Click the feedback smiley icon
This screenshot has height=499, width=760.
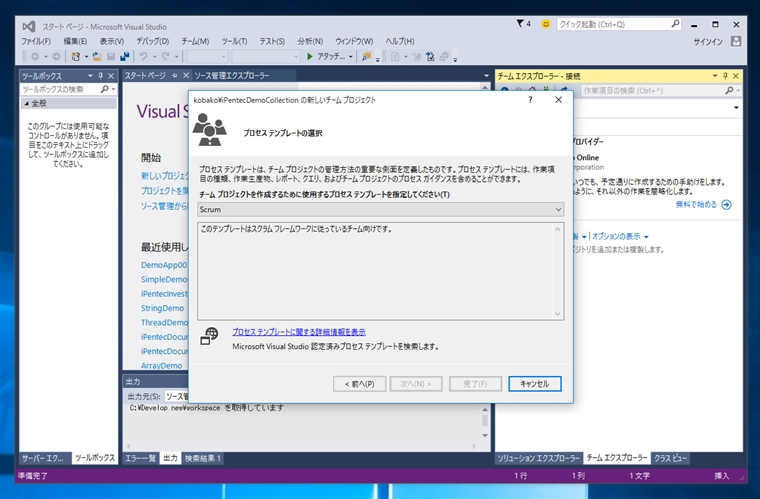tap(546, 24)
